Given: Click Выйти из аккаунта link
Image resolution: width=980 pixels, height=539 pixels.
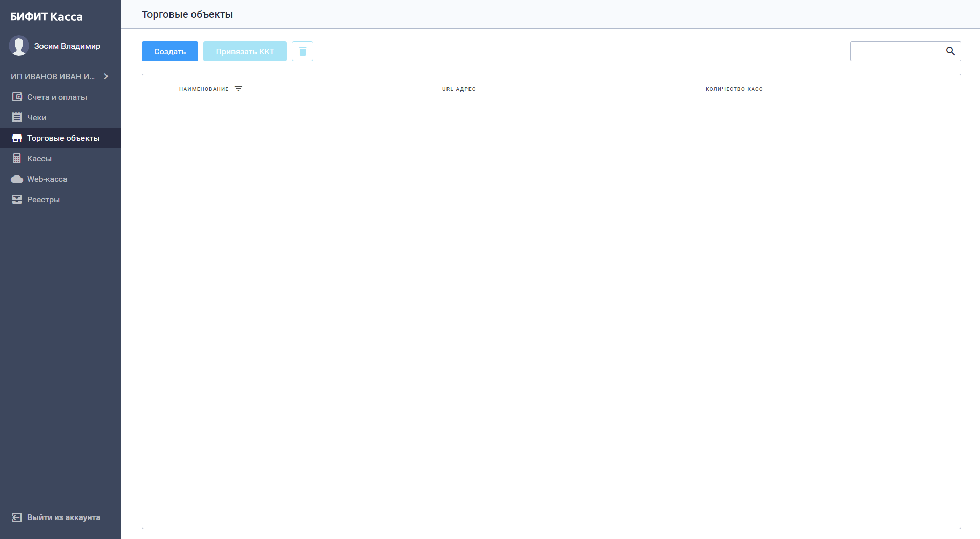Looking at the screenshot, I should click(63, 517).
